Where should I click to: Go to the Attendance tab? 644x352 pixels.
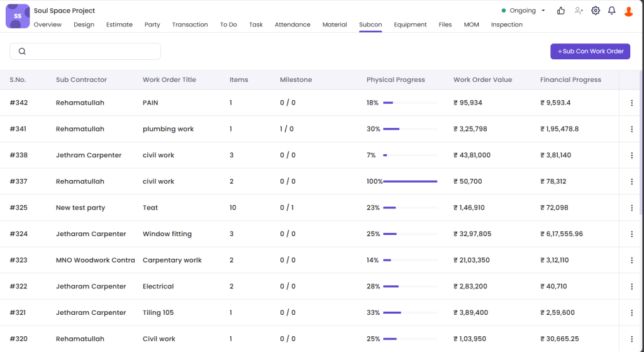(x=292, y=25)
